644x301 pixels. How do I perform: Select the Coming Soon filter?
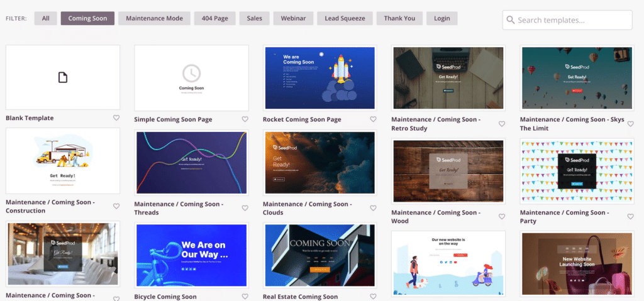[x=87, y=18]
